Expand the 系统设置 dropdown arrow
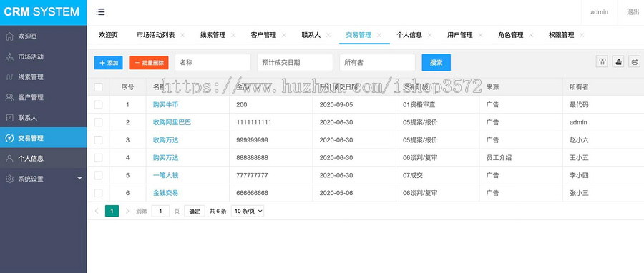The image size is (644, 273). pyautogui.click(x=79, y=179)
